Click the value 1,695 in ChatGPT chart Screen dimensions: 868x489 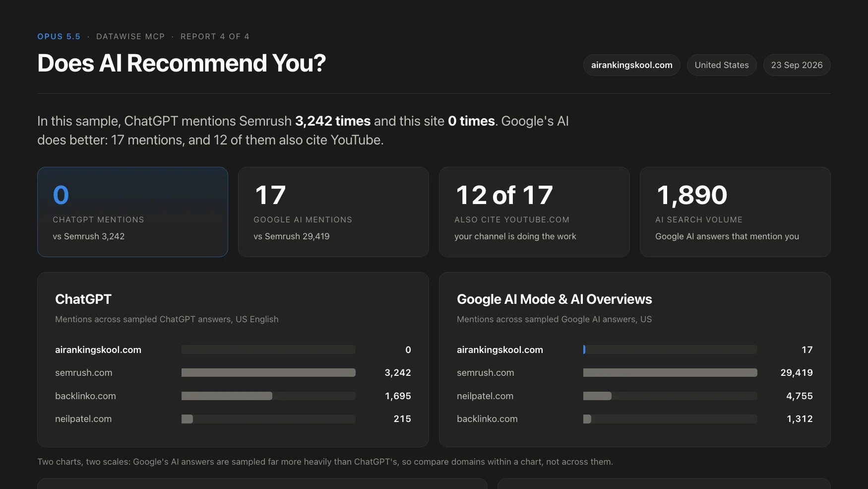pyautogui.click(x=398, y=396)
